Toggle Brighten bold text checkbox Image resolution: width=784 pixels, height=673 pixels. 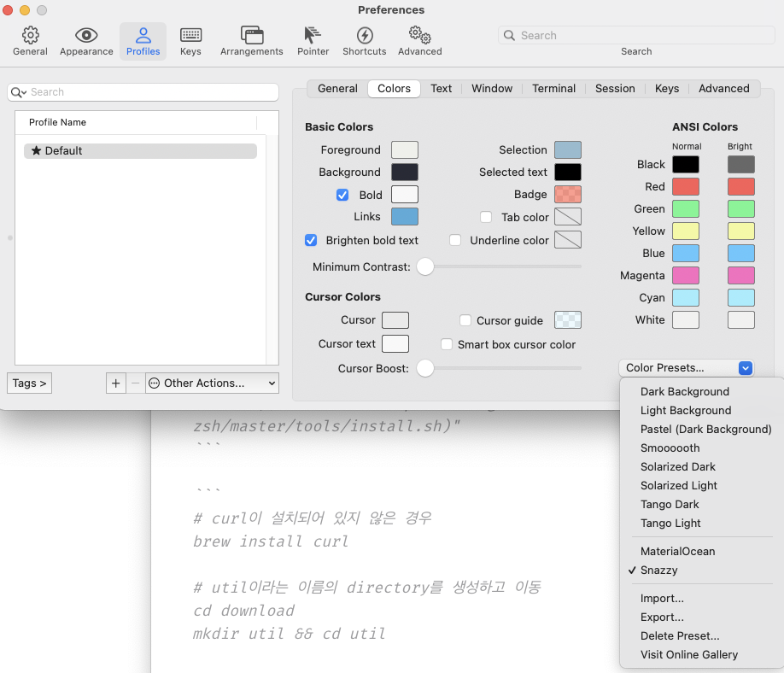click(x=311, y=240)
